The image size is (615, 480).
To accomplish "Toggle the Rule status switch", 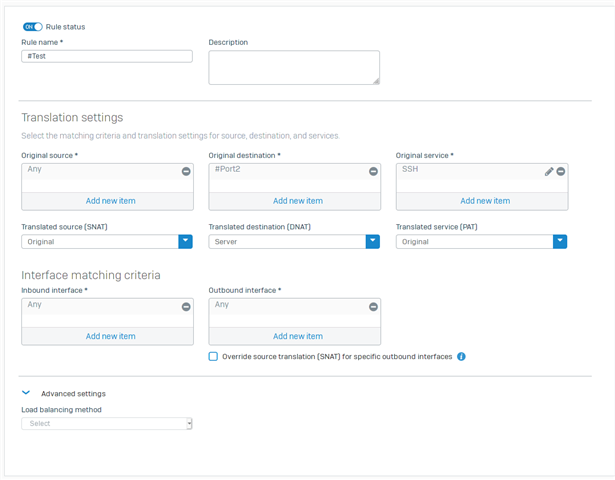I will tap(33, 27).
